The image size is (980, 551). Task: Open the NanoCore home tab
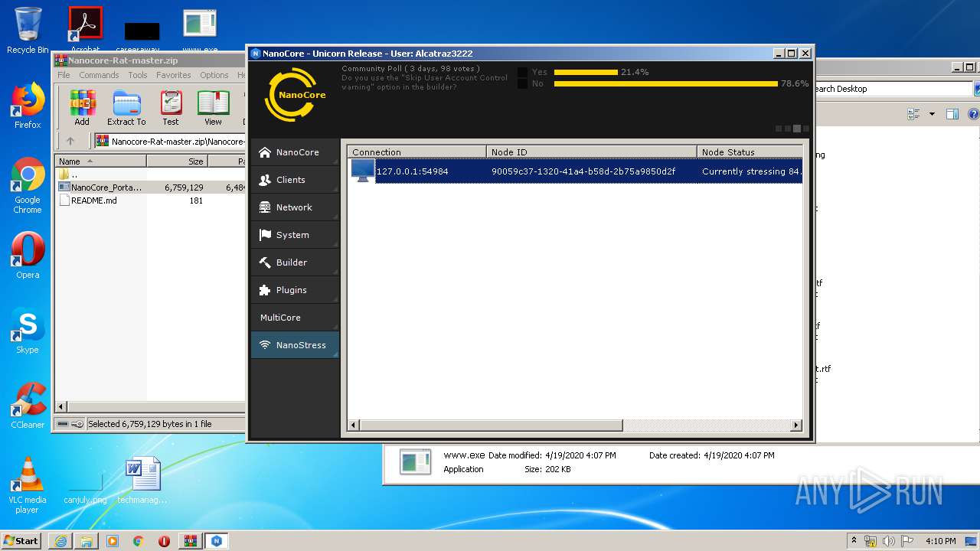click(295, 152)
